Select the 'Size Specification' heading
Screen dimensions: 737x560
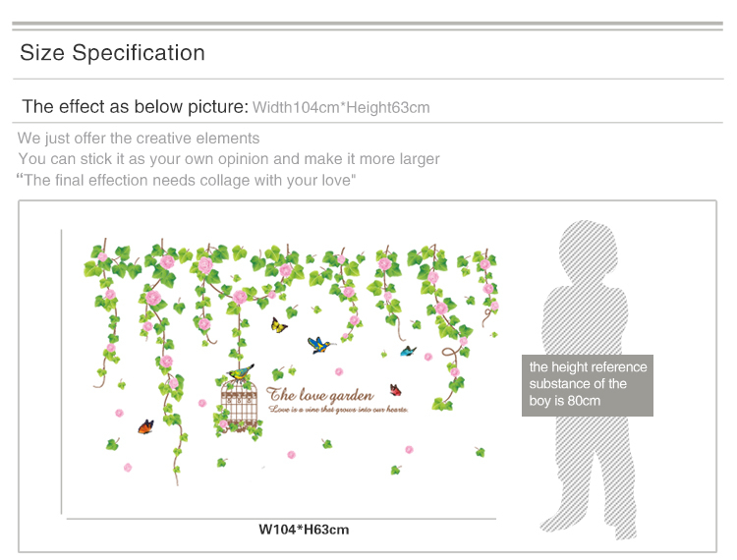112,53
